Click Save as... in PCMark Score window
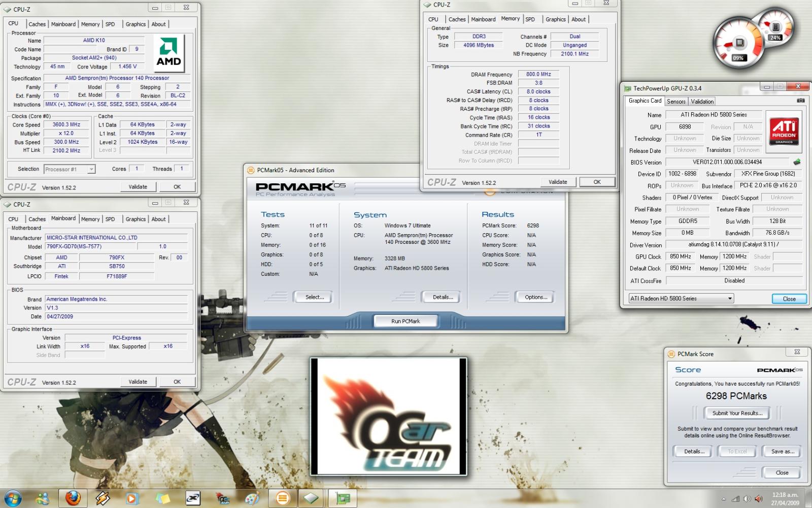Screen dimensions: 812x508 (x=782, y=451)
